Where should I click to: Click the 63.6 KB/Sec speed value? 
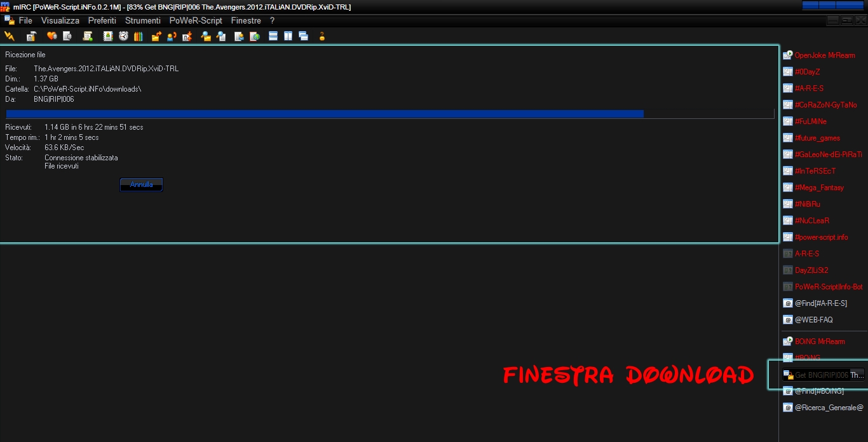64,148
